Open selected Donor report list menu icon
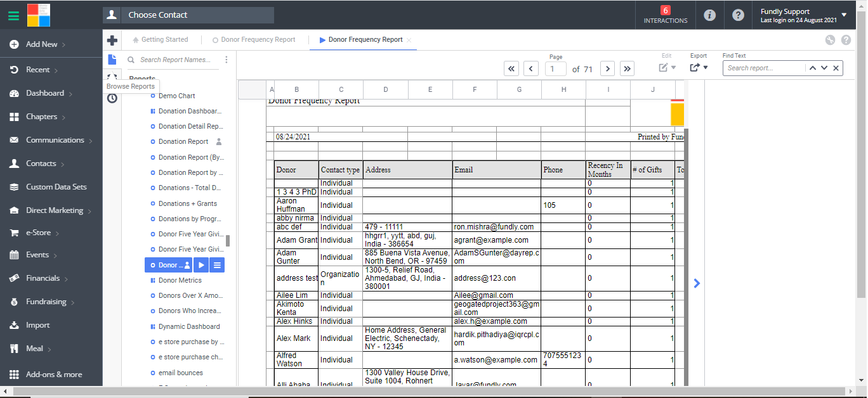868x398 pixels. [x=217, y=265]
